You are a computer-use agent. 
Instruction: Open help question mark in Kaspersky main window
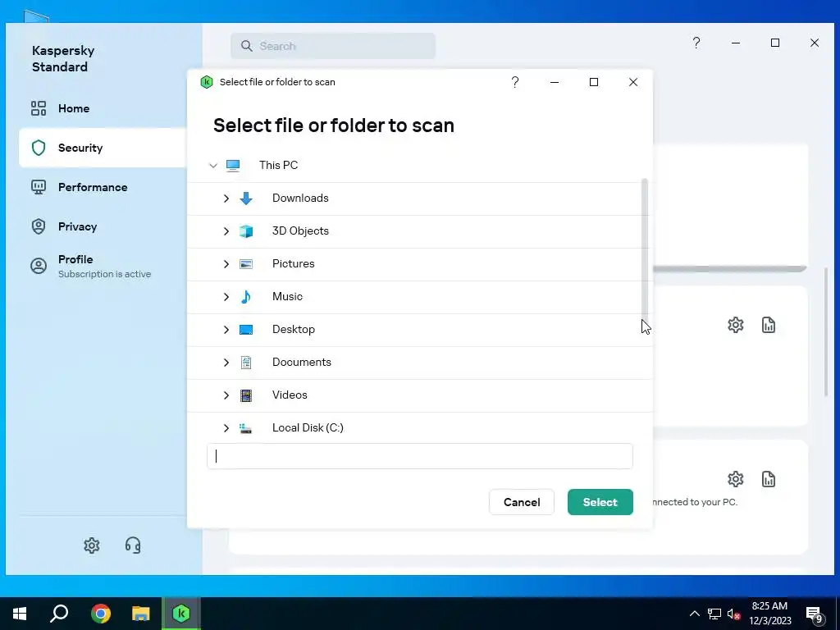click(696, 43)
